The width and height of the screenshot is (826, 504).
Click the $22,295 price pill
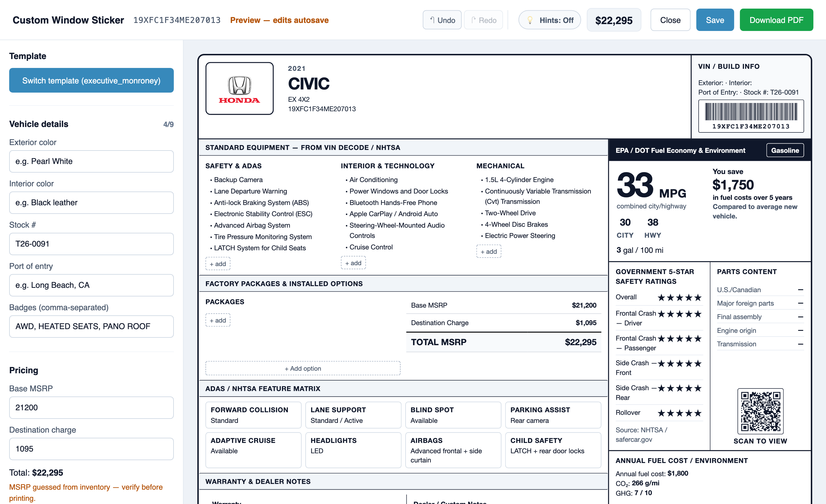(614, 20)
